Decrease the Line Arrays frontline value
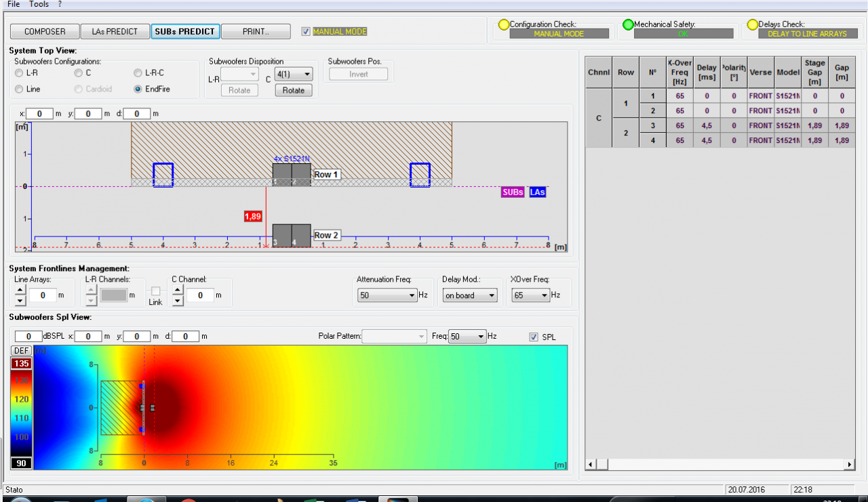The image size is (868, 502). click(x=20, y=300)
